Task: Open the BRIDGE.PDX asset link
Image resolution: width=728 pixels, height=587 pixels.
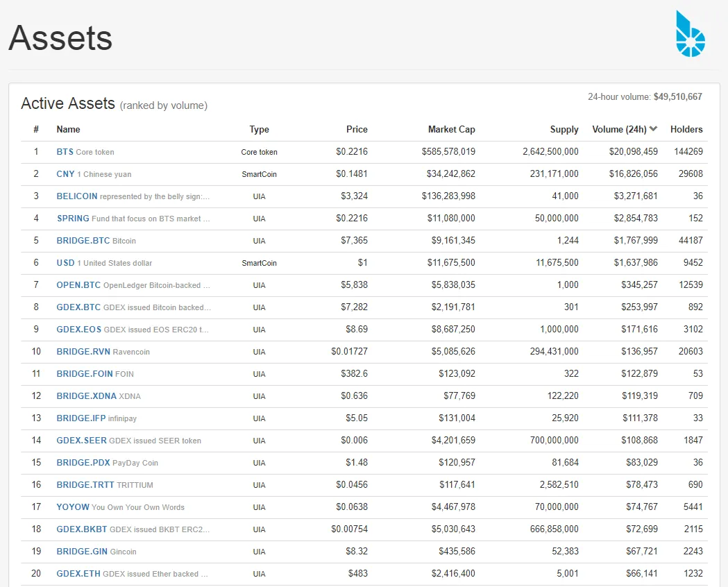Action: [x=83, y=463]
